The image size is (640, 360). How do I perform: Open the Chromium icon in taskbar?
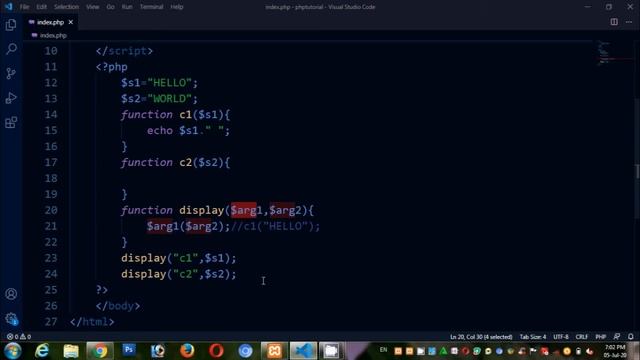(245, 351)
